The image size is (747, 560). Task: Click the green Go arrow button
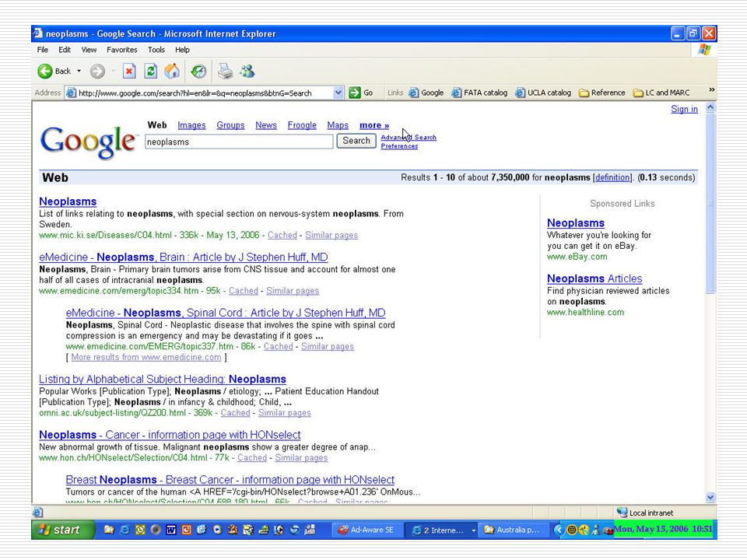(360, 93)
